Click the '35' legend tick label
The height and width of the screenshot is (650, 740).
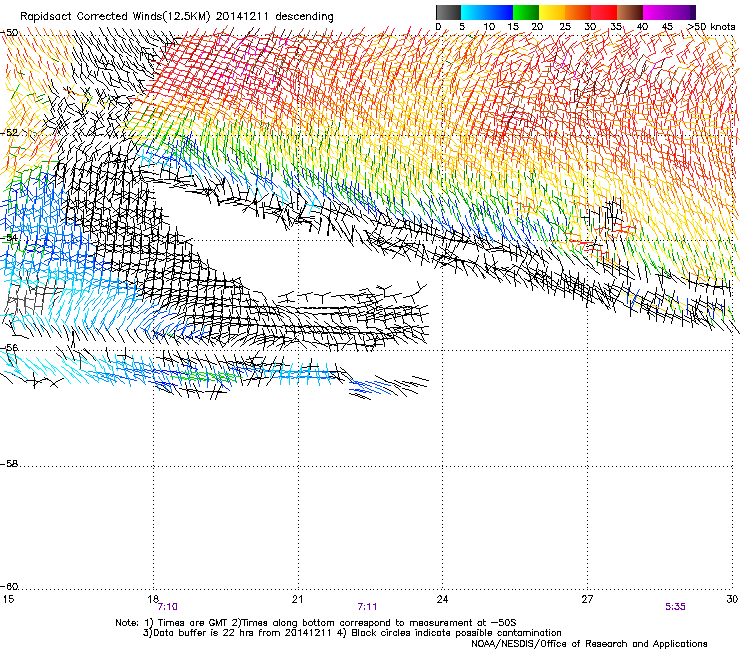tap(616, 27)
